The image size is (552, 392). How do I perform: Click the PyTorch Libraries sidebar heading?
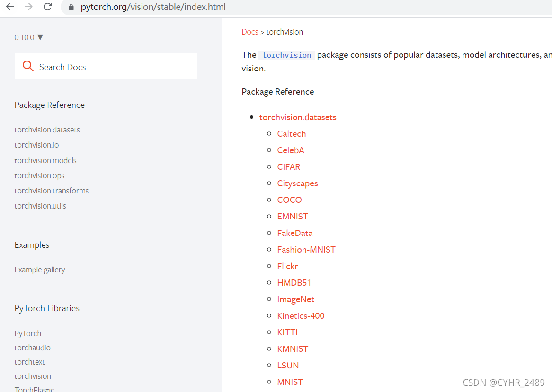click(47, 308)
